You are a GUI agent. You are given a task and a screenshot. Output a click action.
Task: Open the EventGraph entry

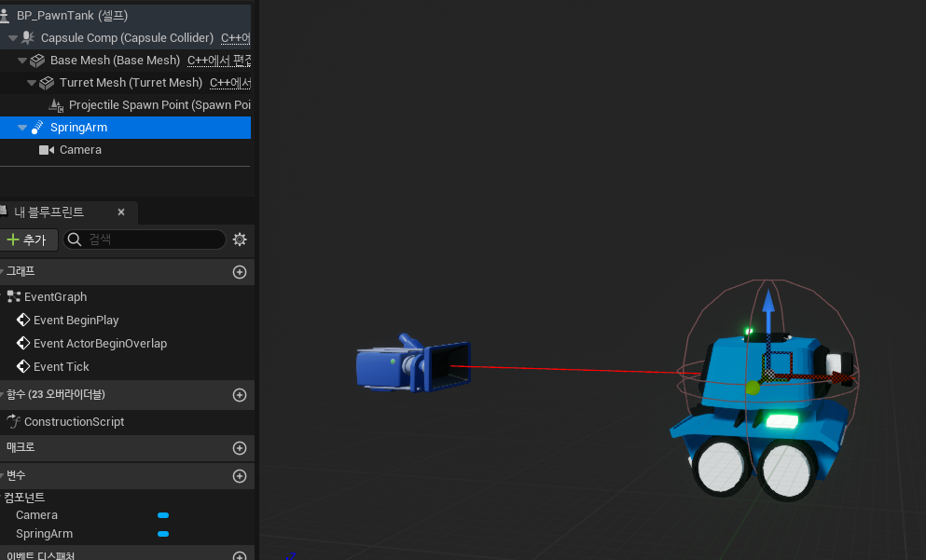[56, 297]
